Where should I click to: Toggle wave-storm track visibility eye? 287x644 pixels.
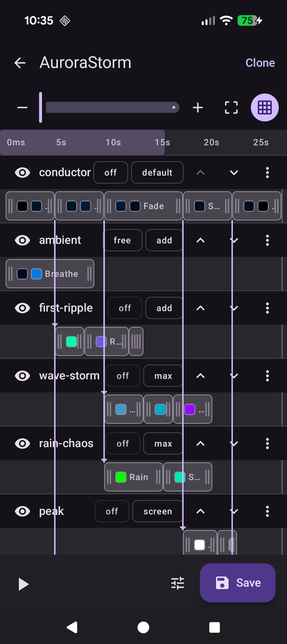pyautogui.click(x=23, y=376)
